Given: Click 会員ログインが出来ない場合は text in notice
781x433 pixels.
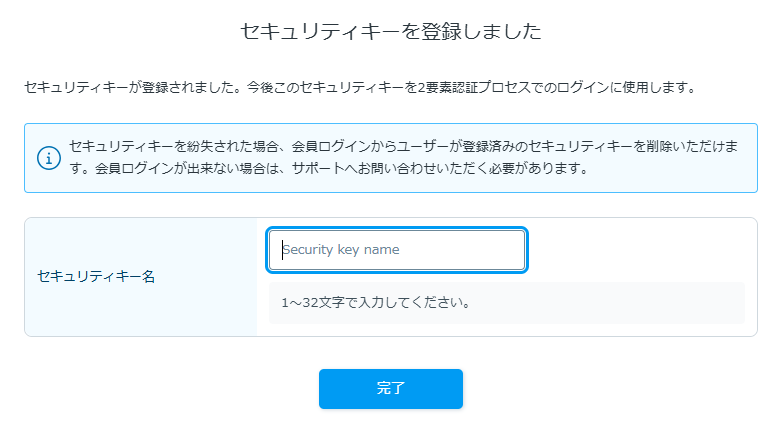Looking at the screenshot, I should (188, 168).
